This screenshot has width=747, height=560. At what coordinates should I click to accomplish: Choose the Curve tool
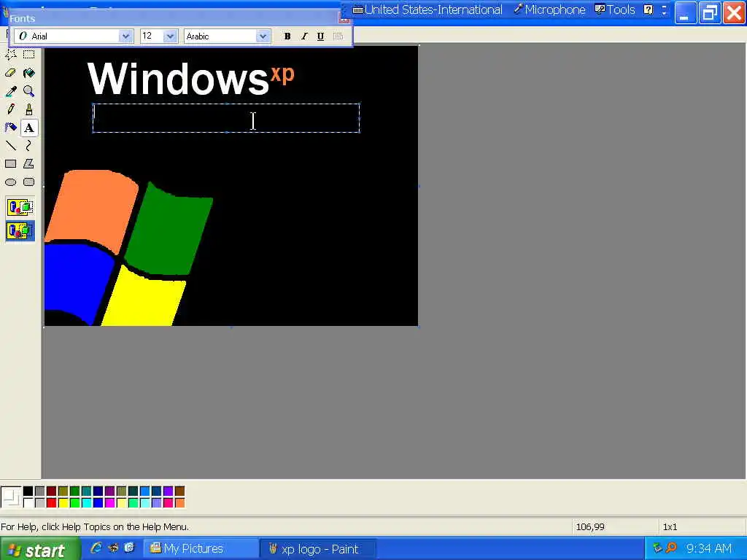(x=29, y=146)
